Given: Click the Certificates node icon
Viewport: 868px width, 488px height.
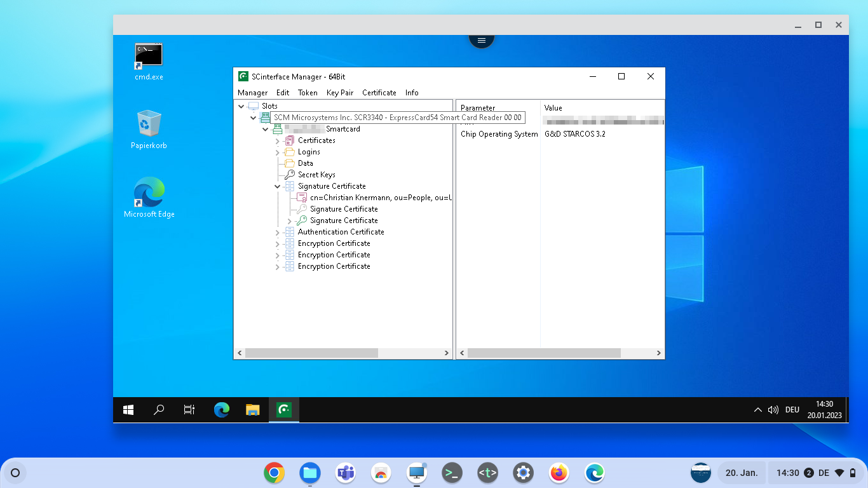Looking at the screenshot, I should pyautogui.click(x=290, y=140).
